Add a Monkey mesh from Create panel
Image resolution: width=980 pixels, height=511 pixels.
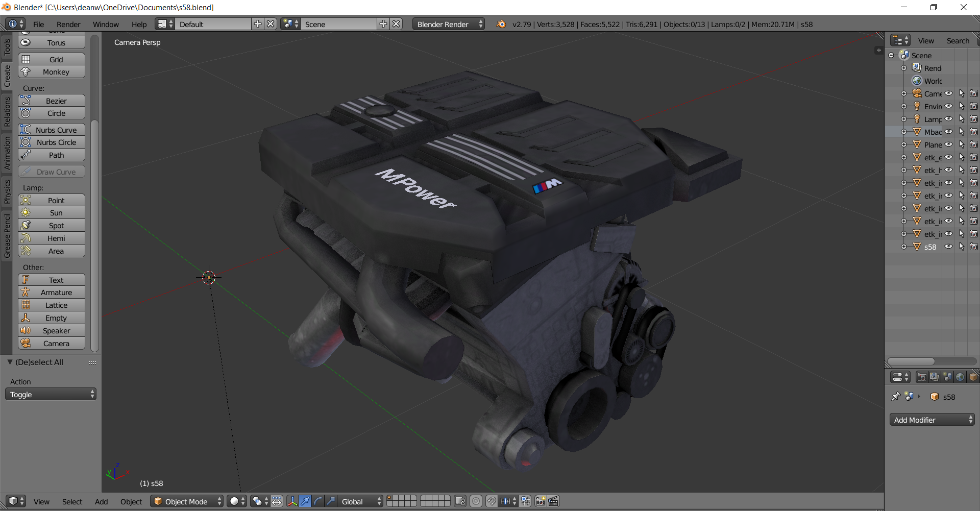click(x=52, y=72)
